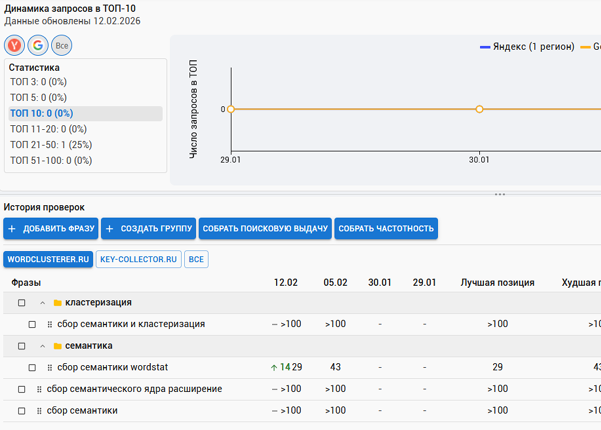
Task: Click 'Собрать поисковую выдачу' button
Action: [265, 229]
